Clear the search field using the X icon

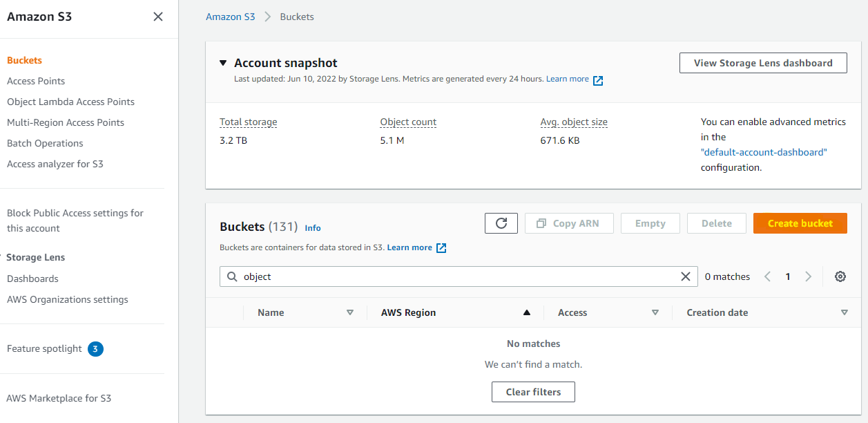tap(686, 276)
